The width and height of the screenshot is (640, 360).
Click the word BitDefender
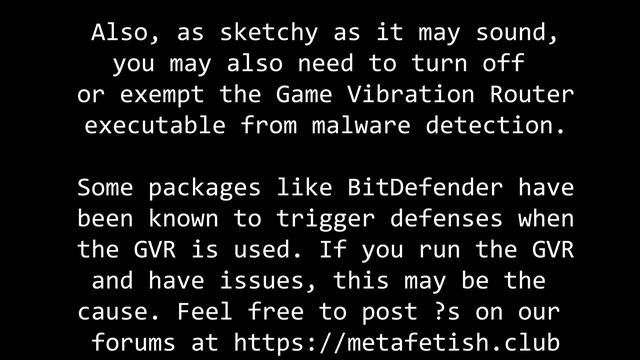coord(425,187)
